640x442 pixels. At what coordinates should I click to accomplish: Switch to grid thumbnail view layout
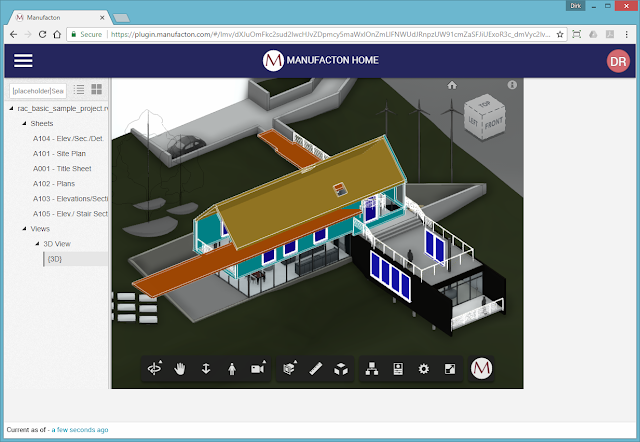tap(97, 89)
